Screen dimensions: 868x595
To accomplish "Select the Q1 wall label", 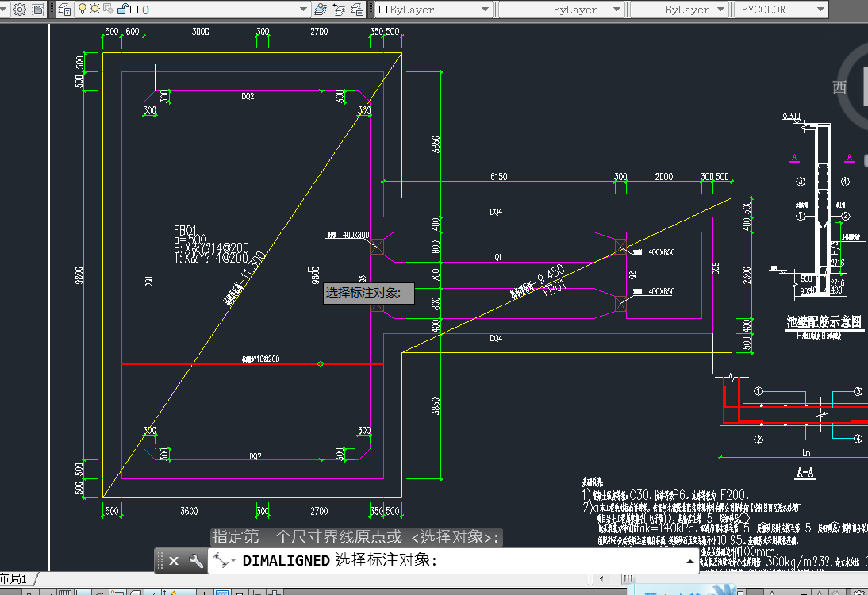I will 497,257.
